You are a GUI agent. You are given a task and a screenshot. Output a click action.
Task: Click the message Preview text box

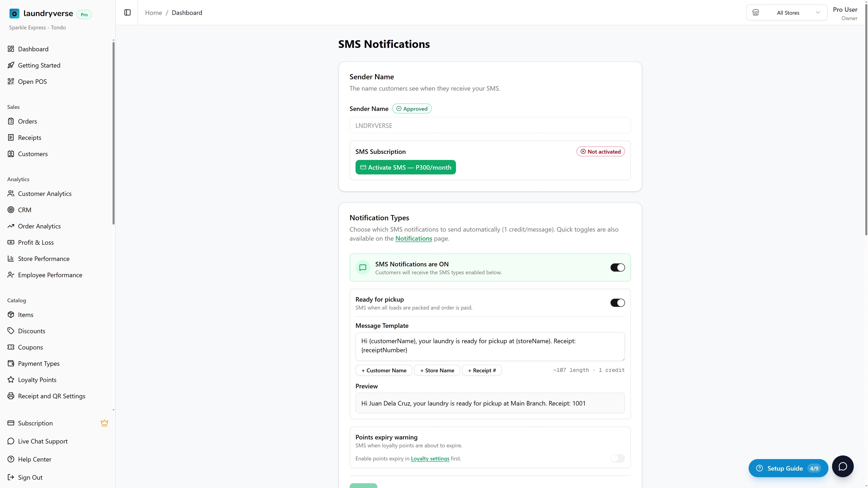(490, 403)
